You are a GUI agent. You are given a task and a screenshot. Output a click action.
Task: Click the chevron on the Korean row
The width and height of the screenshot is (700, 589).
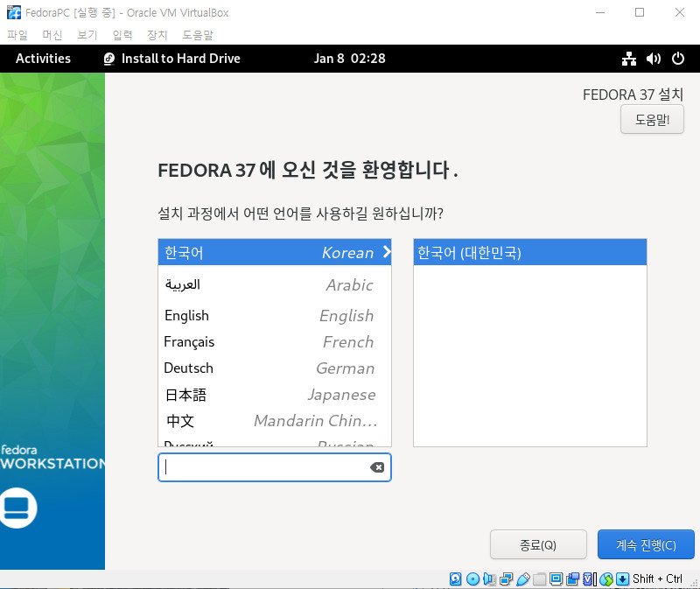[x=387, y=252]
